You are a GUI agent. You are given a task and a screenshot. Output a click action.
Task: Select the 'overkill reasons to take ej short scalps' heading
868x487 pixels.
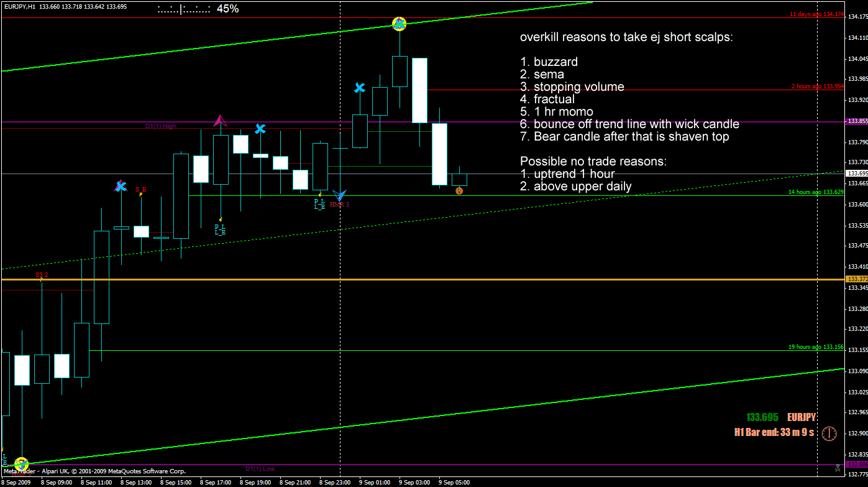626,37
